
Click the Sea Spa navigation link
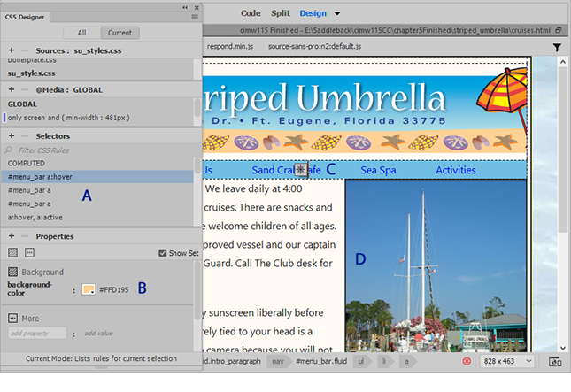[378, 170]
